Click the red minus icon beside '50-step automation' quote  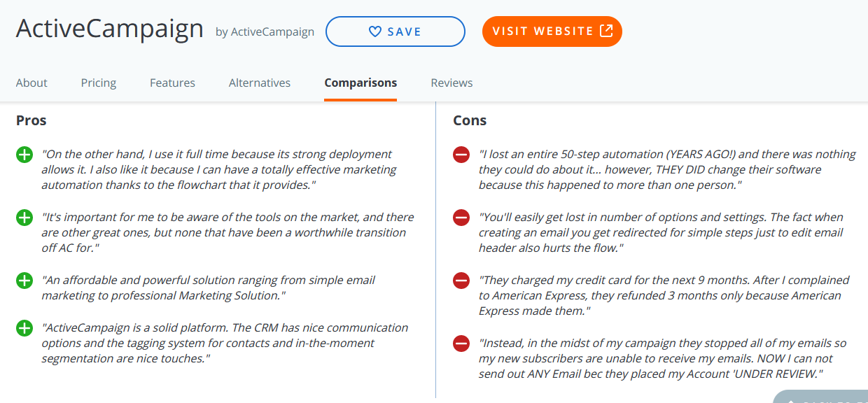(x=461, y=155)
